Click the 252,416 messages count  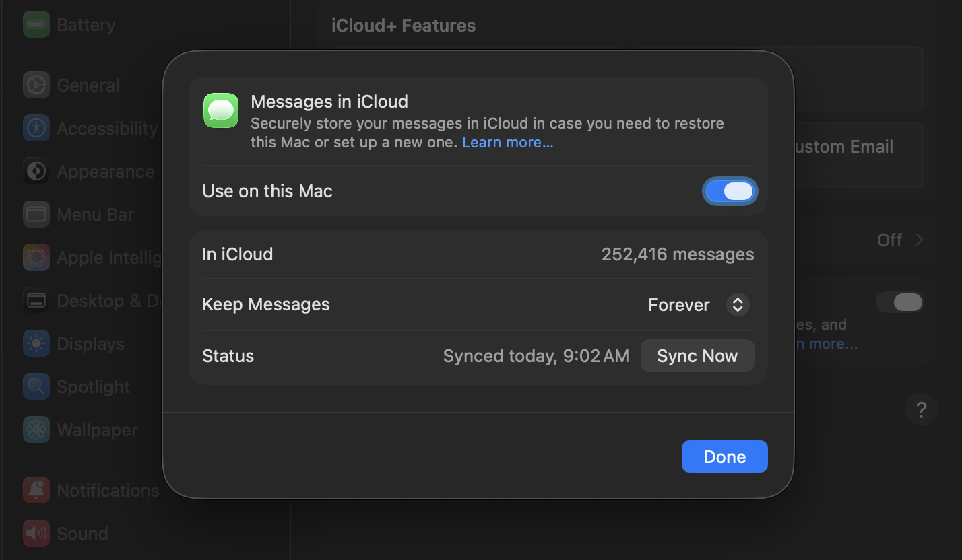678,254
